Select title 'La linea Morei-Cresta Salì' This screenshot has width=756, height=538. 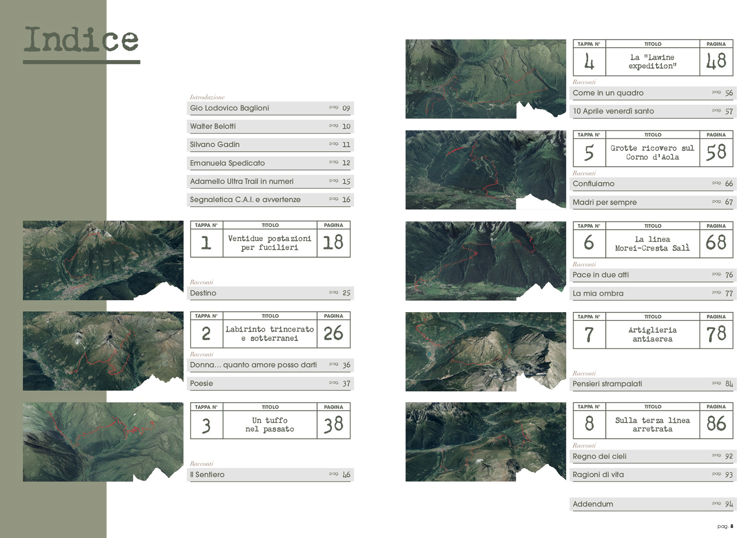652,244
